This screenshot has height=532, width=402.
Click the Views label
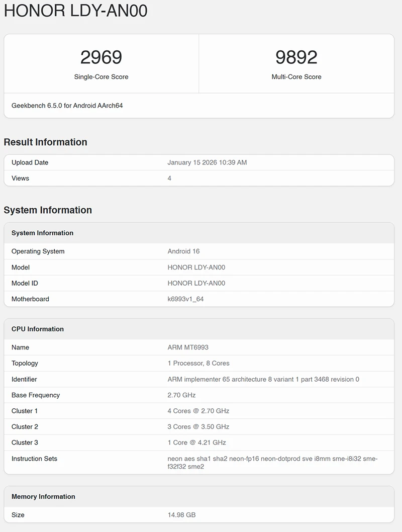click(x=20, y=178)
